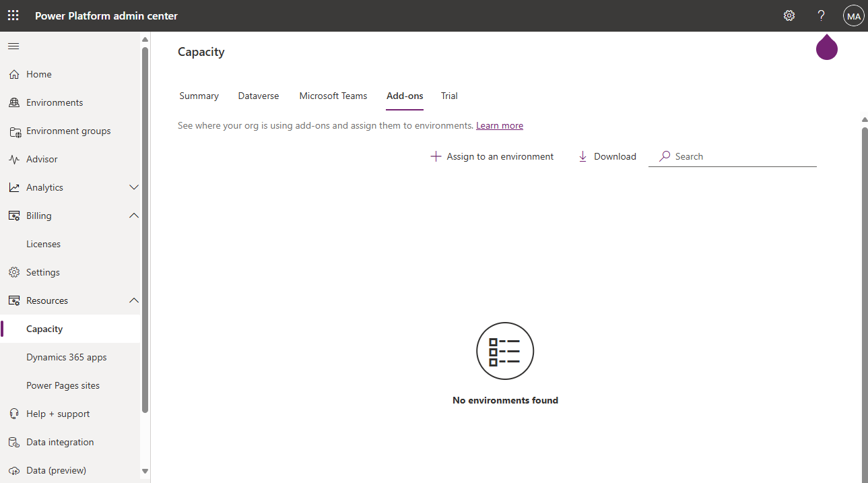The image size is (868, 483).
Task: Open the app launcher waffle icon
Action: pos(13,15)
